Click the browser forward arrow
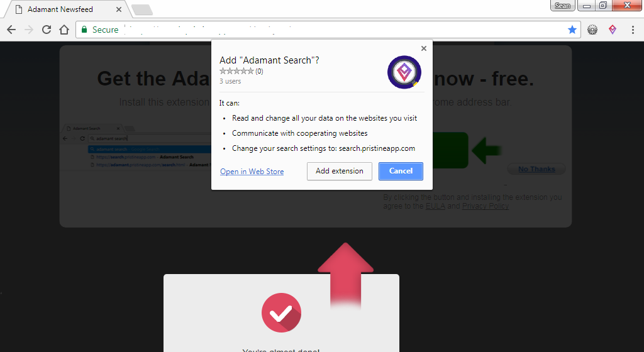This screenshot has width=644, height=352. pyautogui.click(x=29, y=30)
